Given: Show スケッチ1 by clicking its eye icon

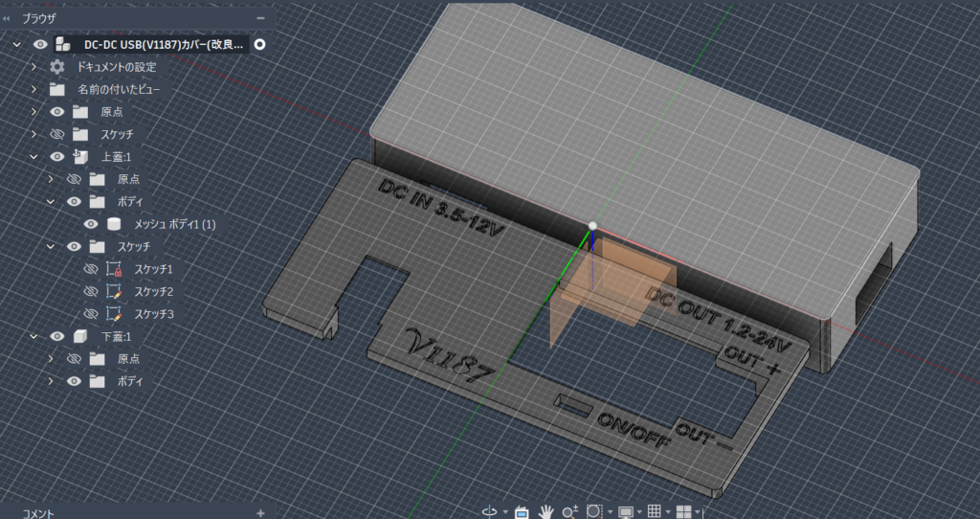Looking at the screenshot, I should click(x=92, y=269).
